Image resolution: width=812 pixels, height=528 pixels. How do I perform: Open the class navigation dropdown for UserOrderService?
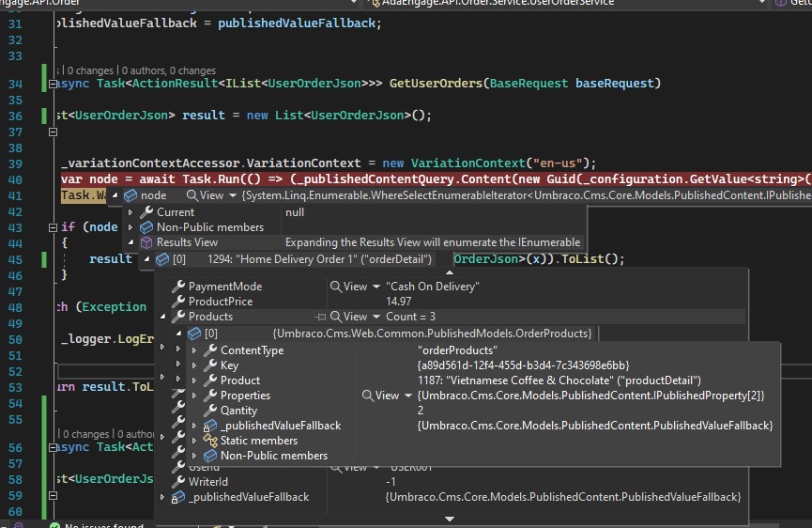pyautogui.click(x=761, y=3)
